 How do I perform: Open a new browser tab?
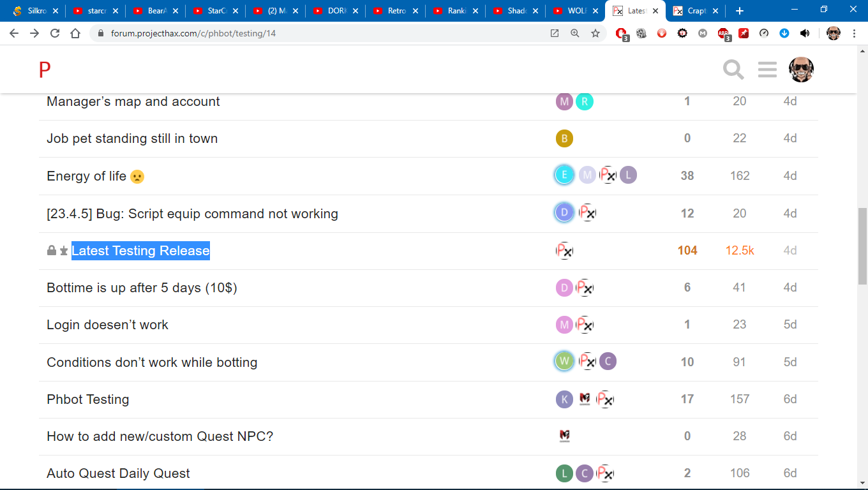pos(739,11)
